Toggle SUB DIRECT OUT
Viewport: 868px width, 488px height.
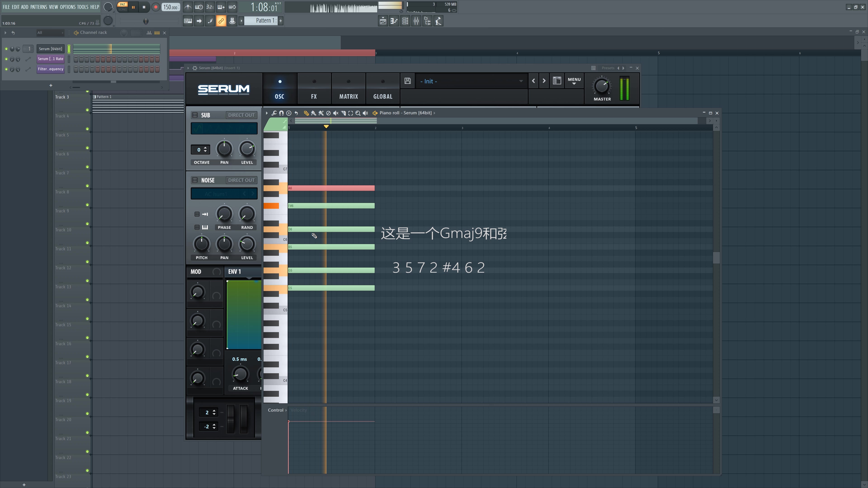(241, 115)
